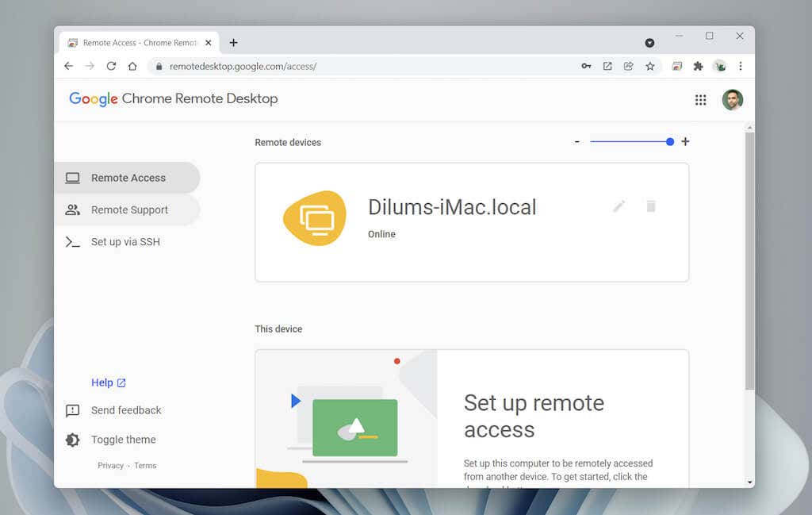Image resolution: width=812 pixels, height=515 pixels.
Task: Switch to Remote Support in the sidebar
Action: (x=127, y=209)
